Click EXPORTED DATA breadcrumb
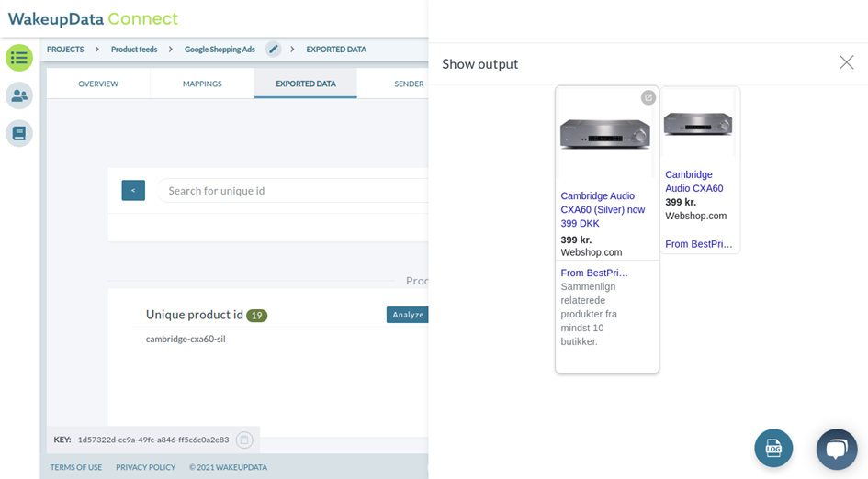868x479 pixels. pos(336,50)
